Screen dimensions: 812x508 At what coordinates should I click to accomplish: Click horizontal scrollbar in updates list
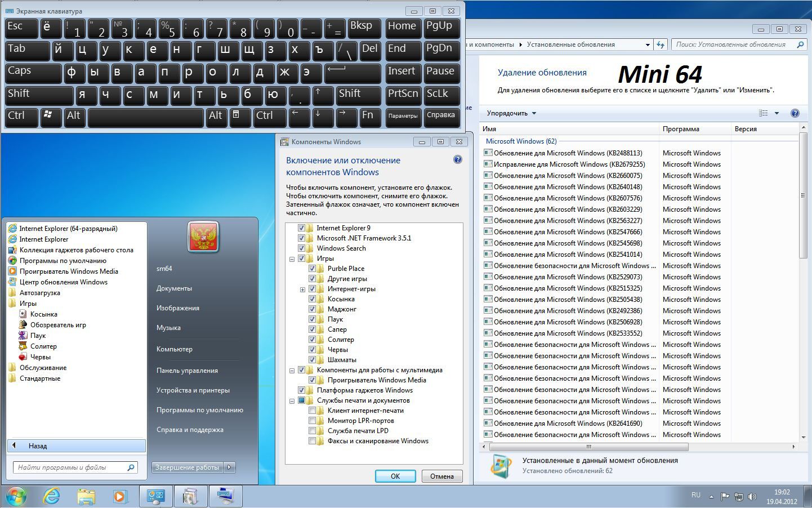[589, 447]
